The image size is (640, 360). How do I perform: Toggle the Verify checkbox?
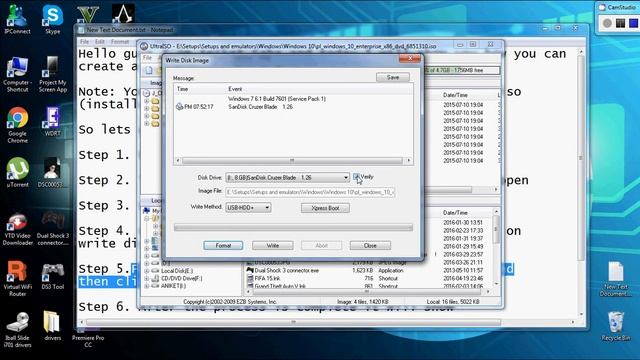[x=356, y=177]
